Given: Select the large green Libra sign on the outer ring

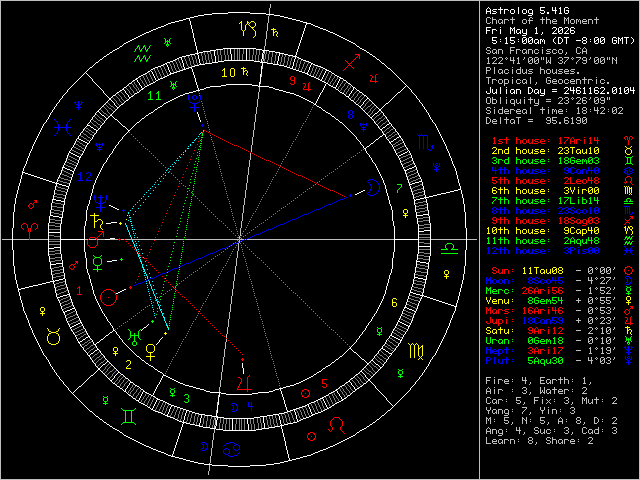Looking at the screenshot, I should (449, 249).
